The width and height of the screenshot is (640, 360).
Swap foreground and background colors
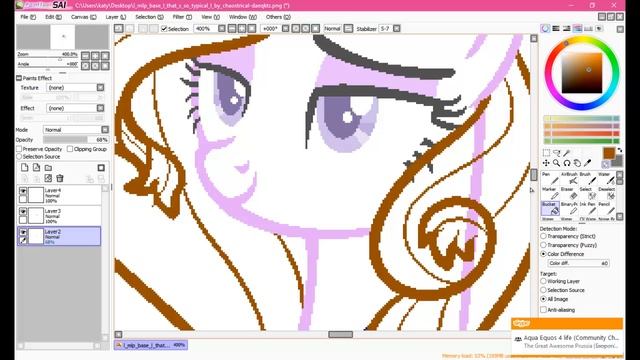coord(620,150)
